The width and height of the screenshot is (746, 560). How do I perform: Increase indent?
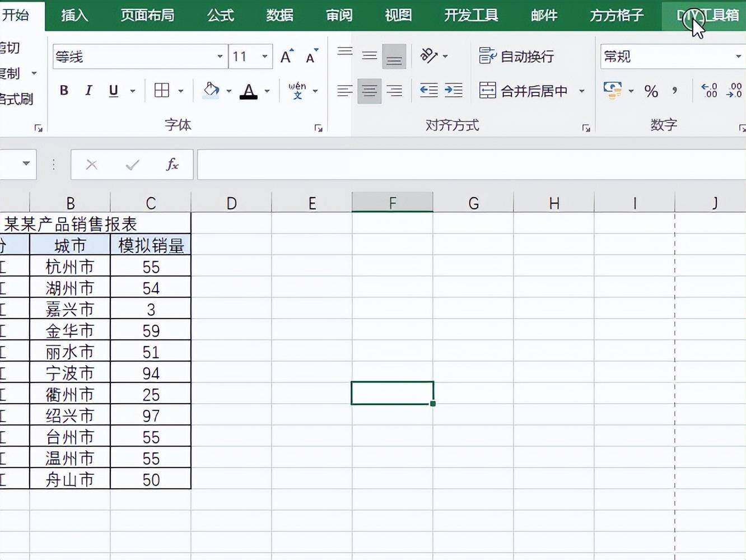pos(453,90)
